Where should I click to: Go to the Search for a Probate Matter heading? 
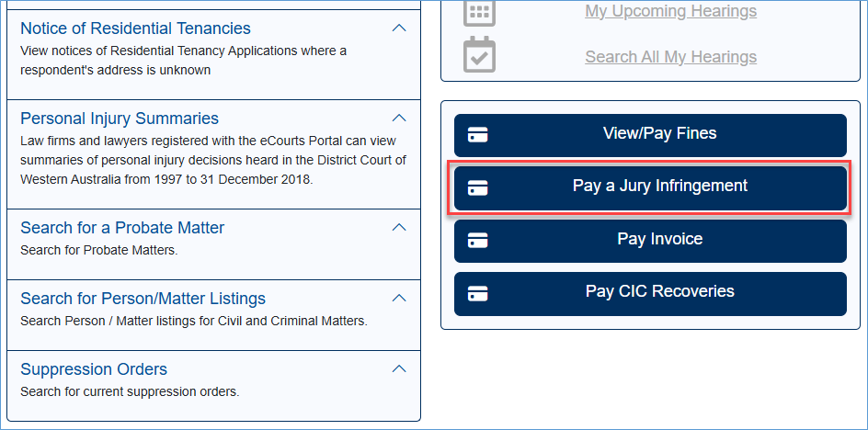(x=122, y=228)
